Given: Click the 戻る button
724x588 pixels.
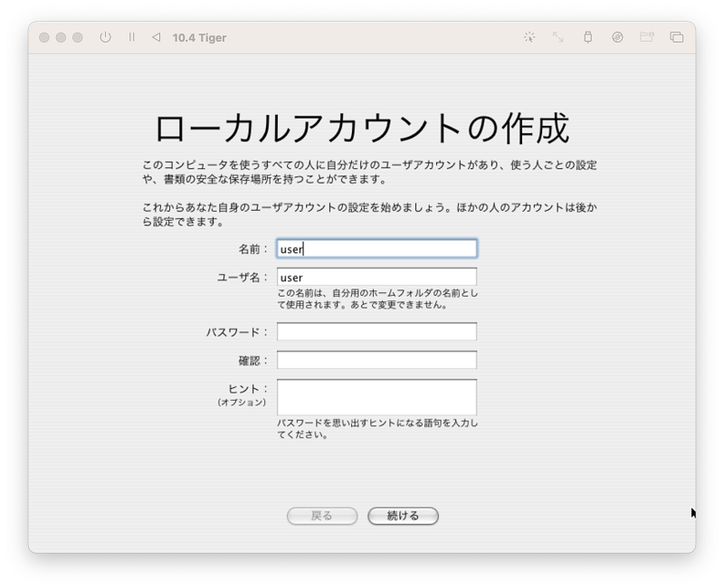Looking at the screenshot, I should (322, 516).
